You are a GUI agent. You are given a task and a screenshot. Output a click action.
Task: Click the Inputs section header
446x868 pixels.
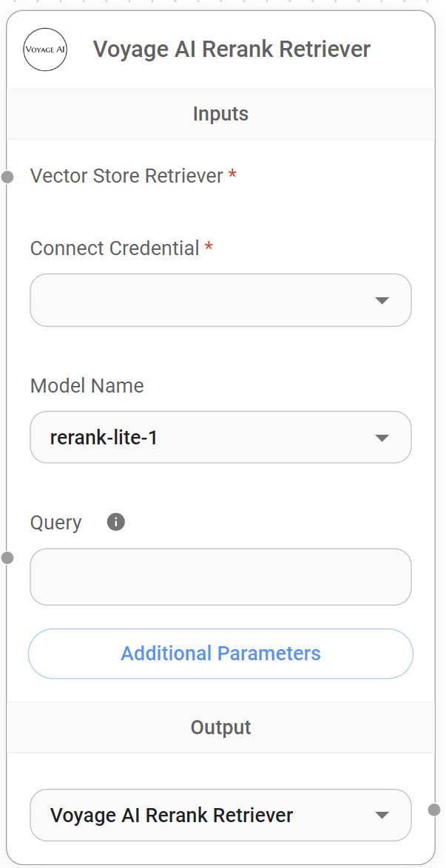pyautogui.click(x=220, y=114)
